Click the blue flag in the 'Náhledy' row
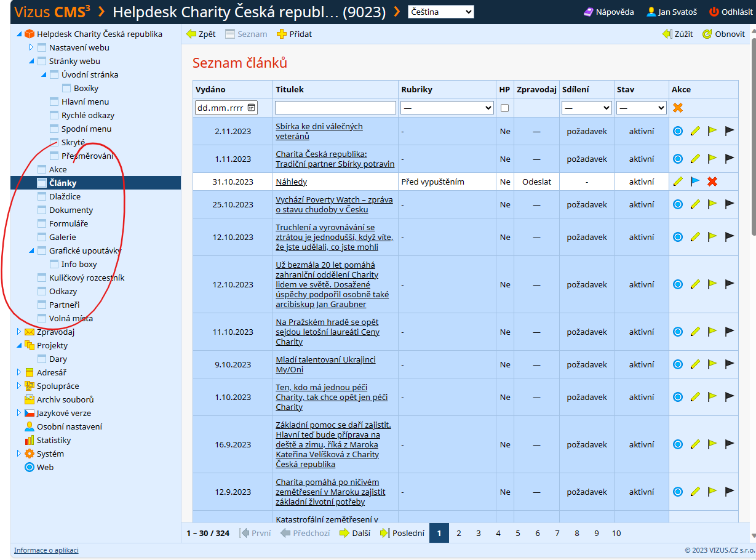This screenshot has height=560, width=756. click(695, 182)
